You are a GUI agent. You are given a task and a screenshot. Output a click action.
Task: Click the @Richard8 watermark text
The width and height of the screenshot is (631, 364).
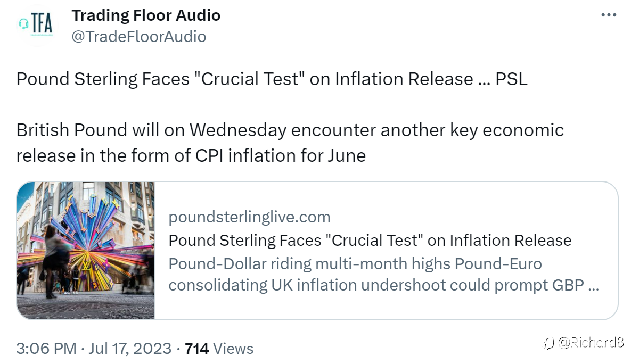[591, 343]
